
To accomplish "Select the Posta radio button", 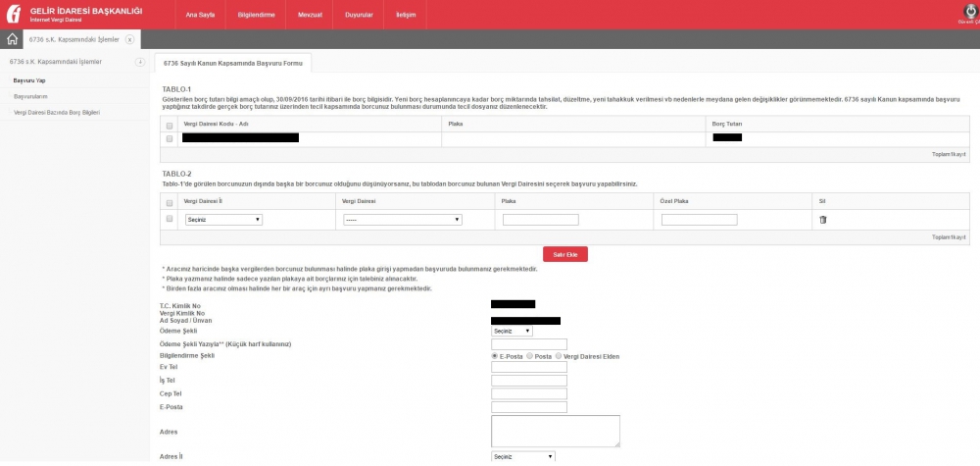I will pos(529,356).
